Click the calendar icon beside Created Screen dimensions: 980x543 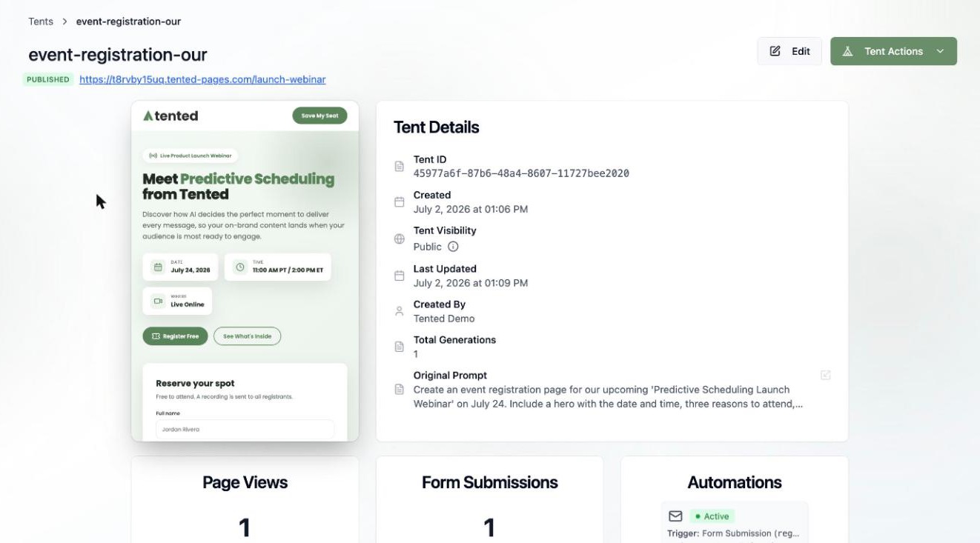(x=400, y=202)
